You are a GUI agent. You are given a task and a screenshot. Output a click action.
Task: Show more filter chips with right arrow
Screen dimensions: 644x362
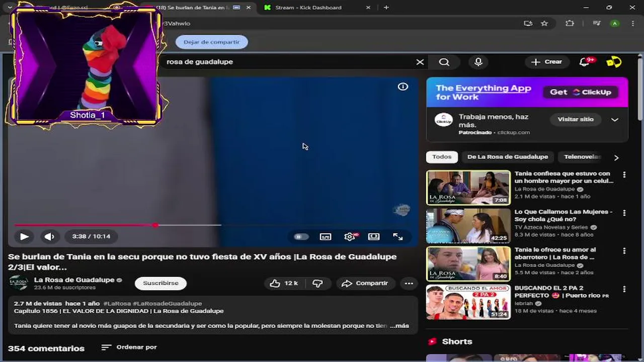tap(616, 157)
